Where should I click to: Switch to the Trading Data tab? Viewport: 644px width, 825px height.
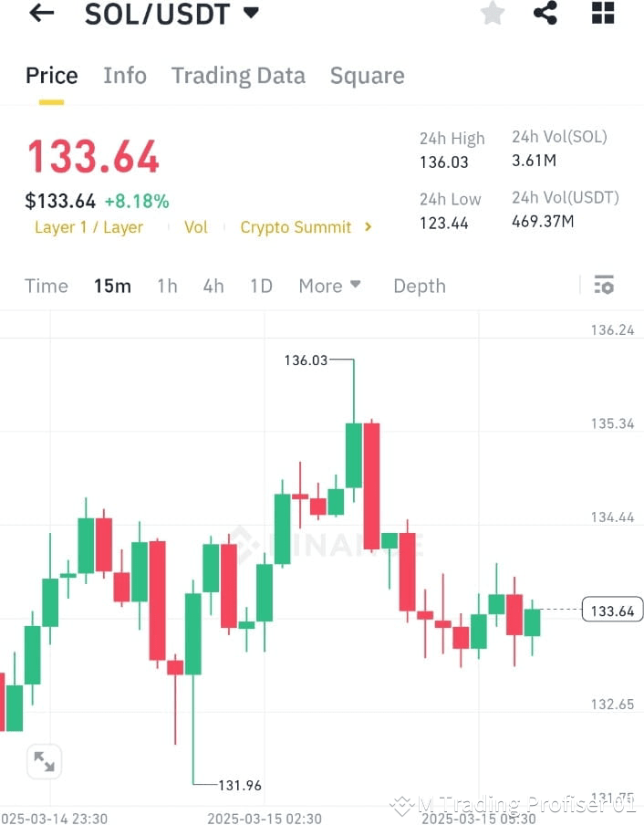[238, 75]
